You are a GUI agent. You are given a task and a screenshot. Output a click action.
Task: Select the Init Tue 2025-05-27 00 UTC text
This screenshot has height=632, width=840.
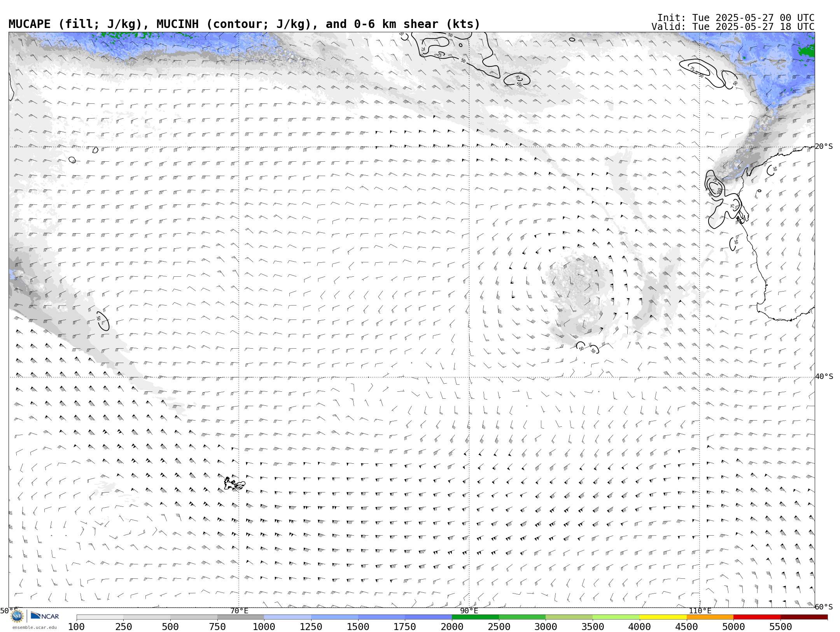click(x=736, y=18)
